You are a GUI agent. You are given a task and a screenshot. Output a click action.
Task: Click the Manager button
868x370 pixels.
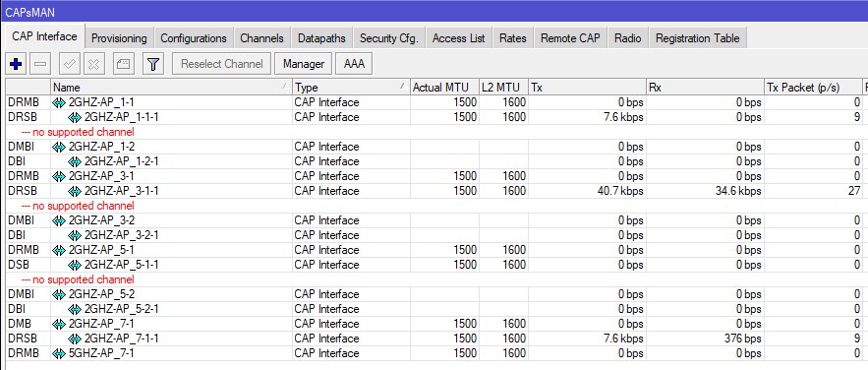point(304,64)
